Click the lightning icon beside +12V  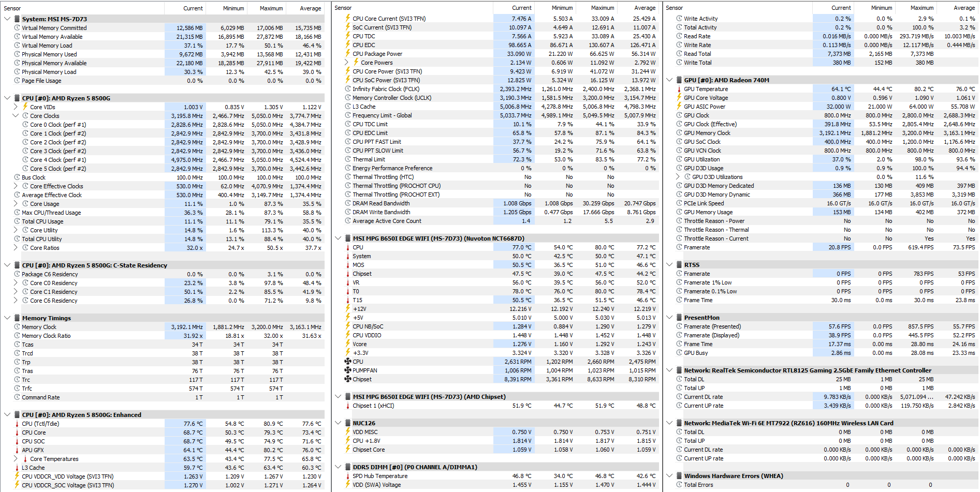[x=348, y=309]
